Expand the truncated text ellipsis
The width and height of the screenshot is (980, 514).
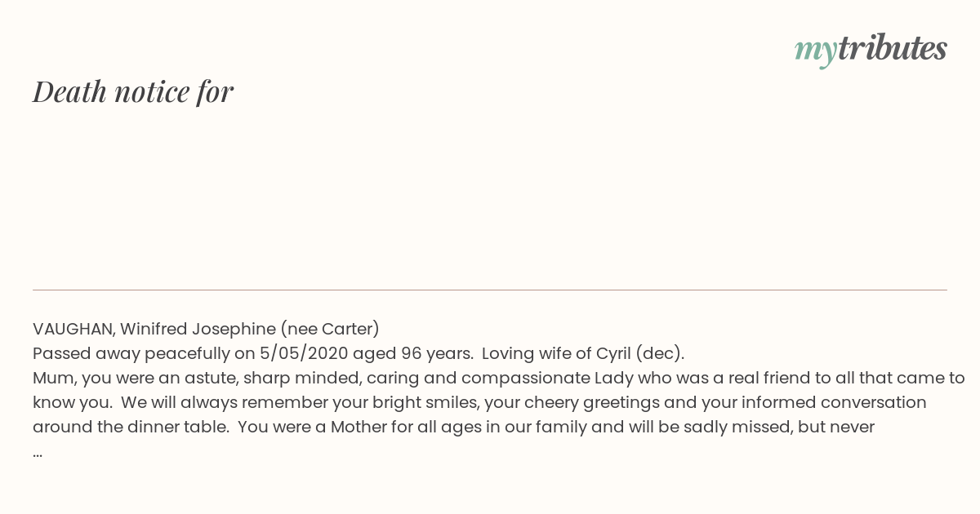click(x=38, y=453)
